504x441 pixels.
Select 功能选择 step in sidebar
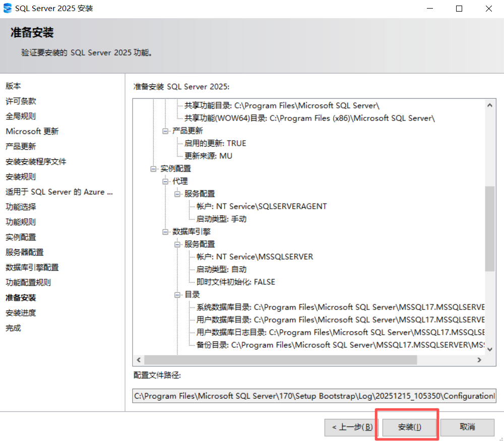coord(21,207)
